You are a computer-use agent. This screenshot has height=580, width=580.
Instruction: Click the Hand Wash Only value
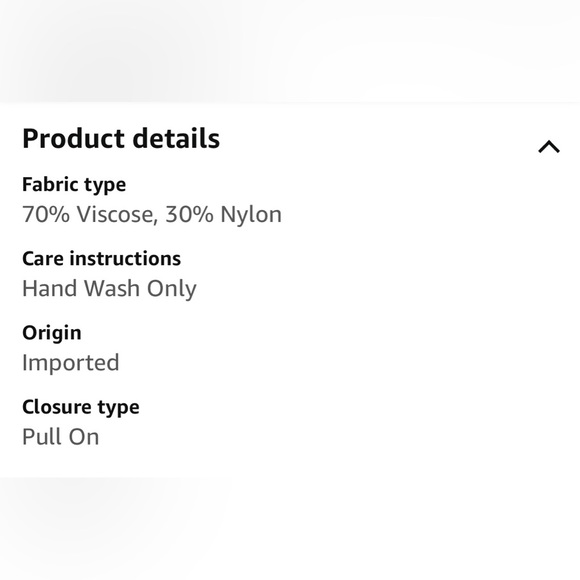109,289
